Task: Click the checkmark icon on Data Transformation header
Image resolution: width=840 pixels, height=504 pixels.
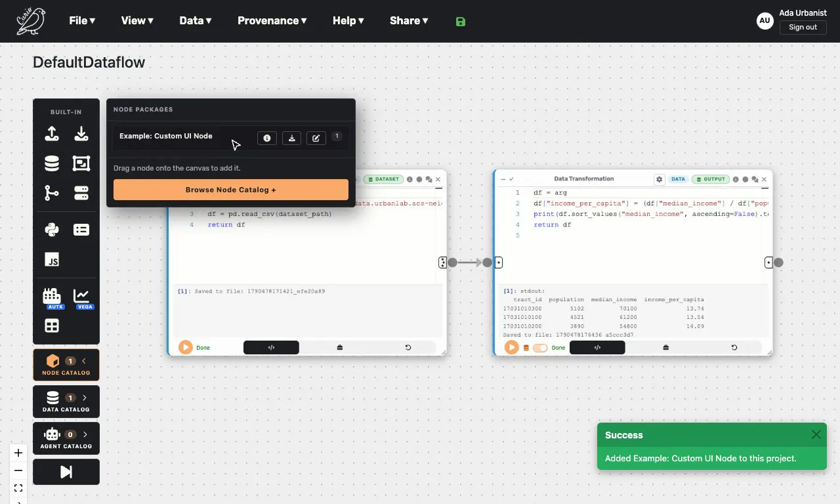Action: [511, 179]
